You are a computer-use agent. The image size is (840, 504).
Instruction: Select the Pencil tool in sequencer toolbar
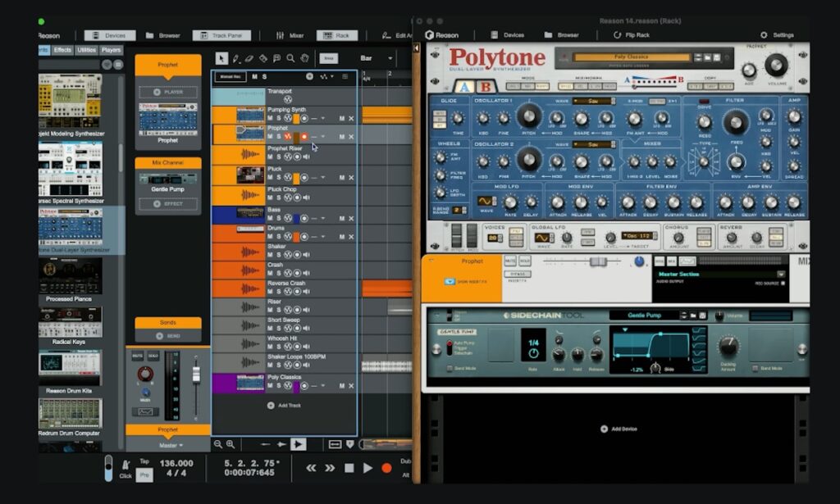tap(235, 58)
